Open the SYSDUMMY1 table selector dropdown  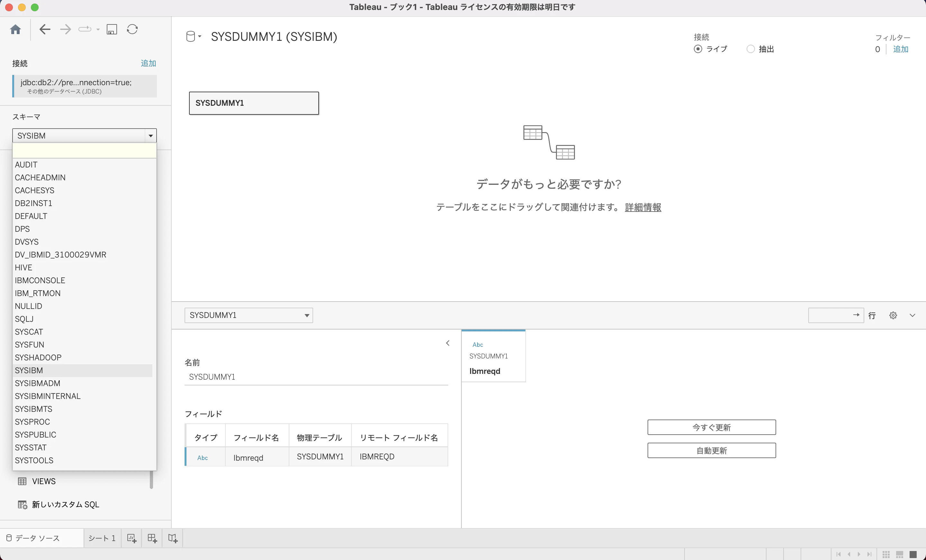click(x=249, y=315)
